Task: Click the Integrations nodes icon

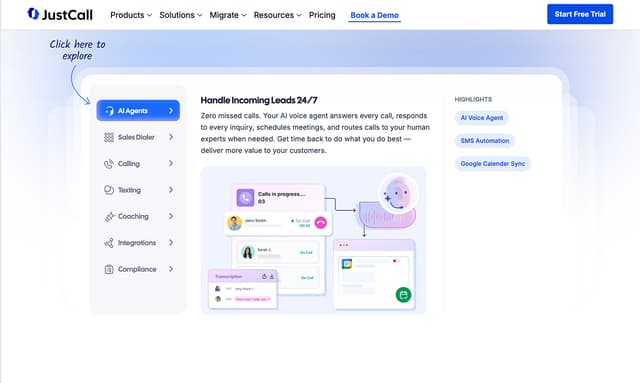Action: [109, 243]
